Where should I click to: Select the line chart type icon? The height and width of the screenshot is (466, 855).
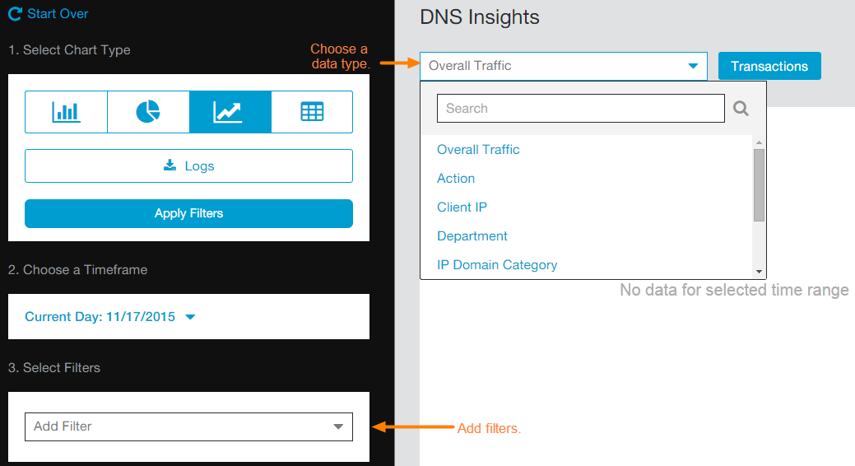[229, 112]
